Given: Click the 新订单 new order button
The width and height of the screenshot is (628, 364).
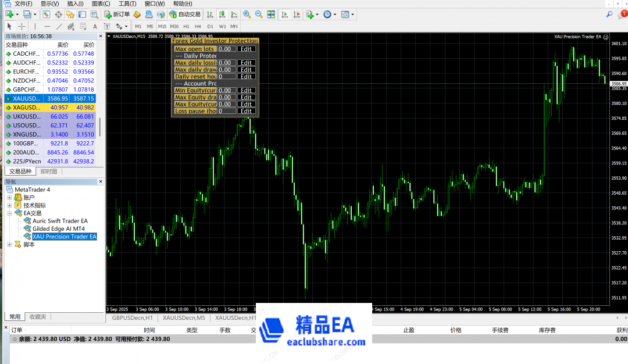Looking at the screenshot, I should 117,15.
